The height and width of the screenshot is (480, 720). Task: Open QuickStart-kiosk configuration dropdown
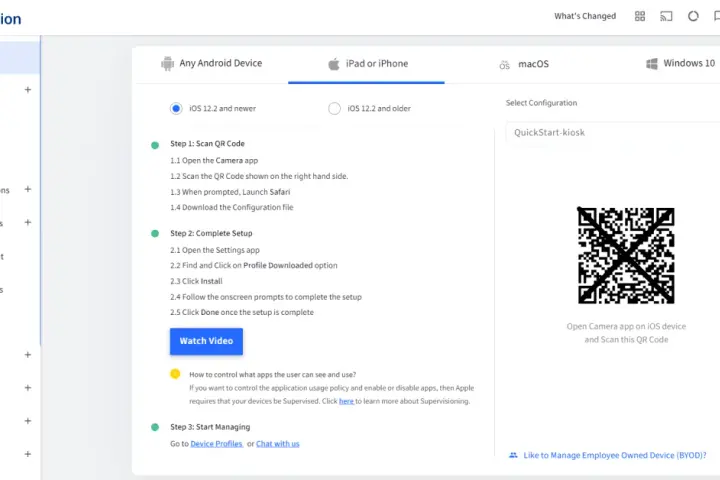[613, 132]
